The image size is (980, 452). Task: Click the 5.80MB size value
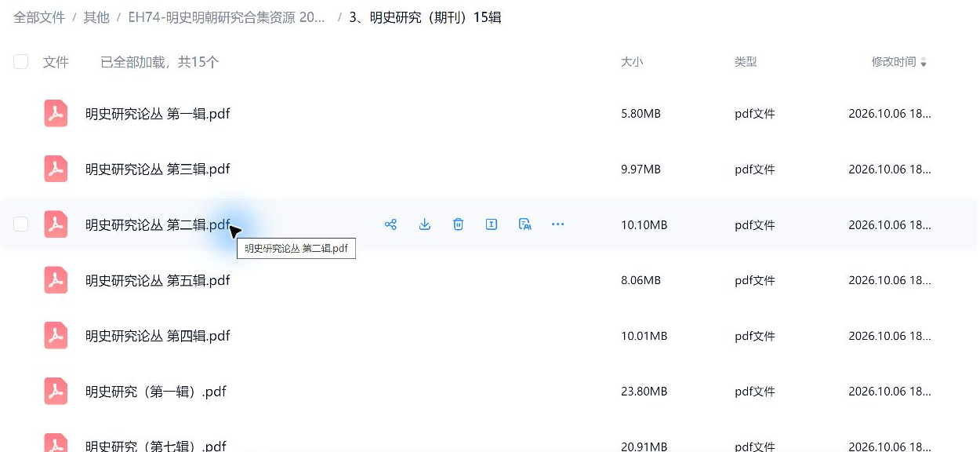pos(641,114)
